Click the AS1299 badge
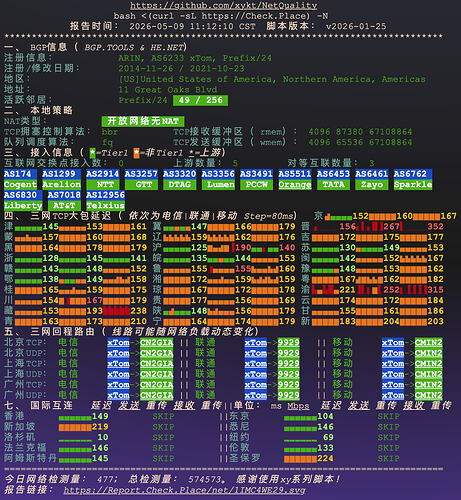Screen dimensions: 461x500 (62, 174)
